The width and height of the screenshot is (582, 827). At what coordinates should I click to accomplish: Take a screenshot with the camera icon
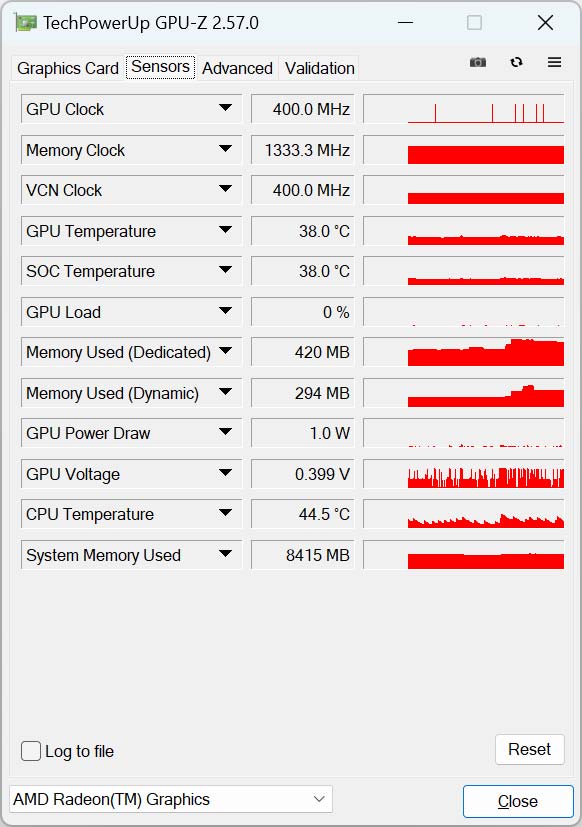[478, 62]
